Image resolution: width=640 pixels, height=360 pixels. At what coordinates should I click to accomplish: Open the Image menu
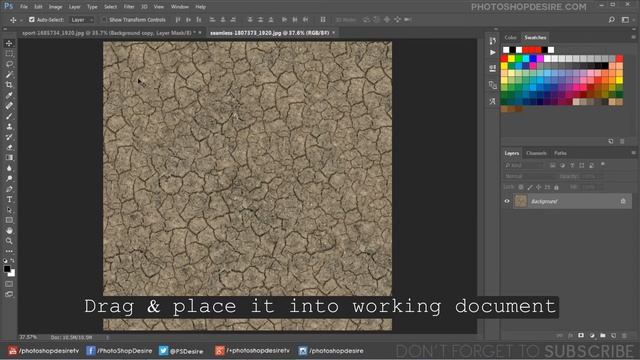56,7
